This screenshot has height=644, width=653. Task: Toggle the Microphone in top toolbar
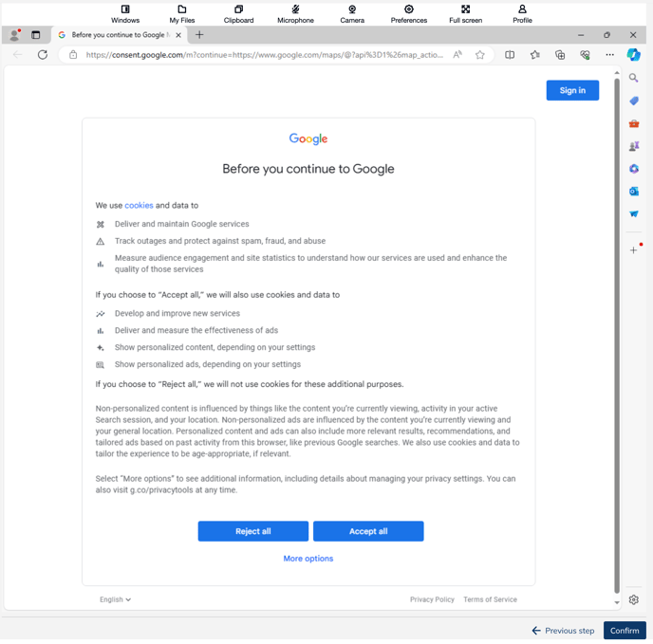tap(295, 13)
